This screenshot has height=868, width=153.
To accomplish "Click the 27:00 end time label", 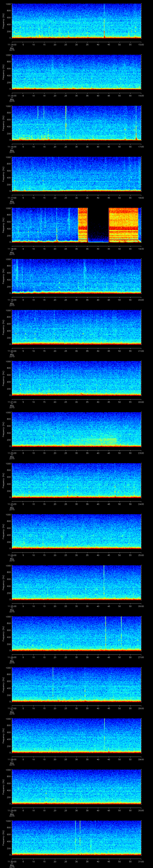I will [141, 657].
